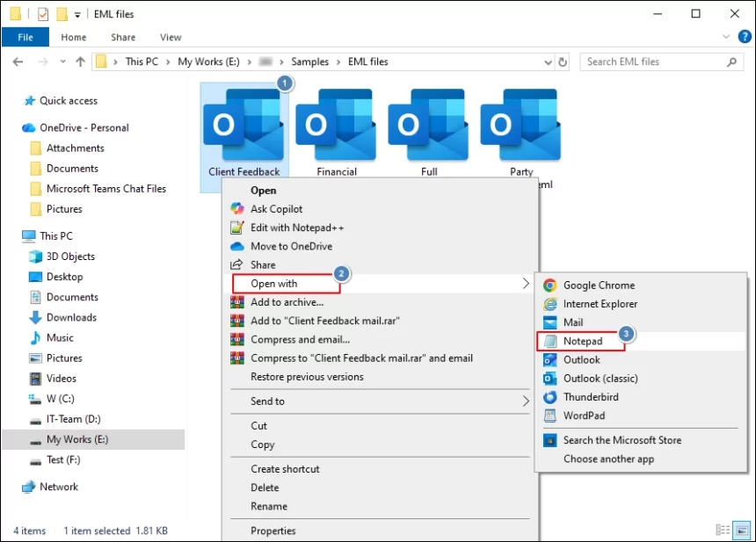Refresh the current folder view
The image size is (756, 542).
click(563, 62)
